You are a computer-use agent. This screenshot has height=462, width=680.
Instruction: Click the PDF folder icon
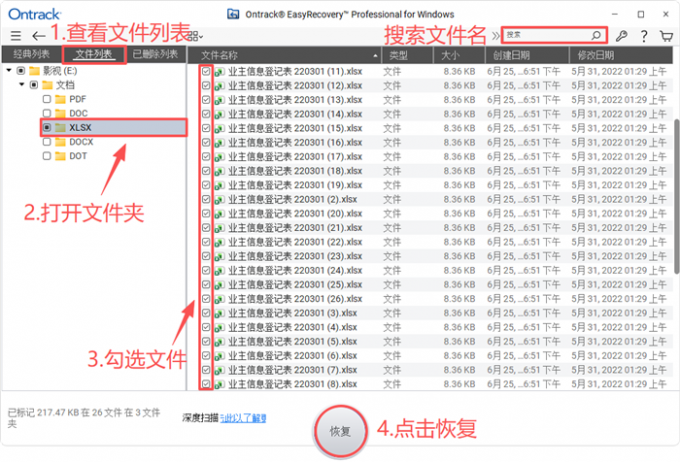pyautogui.click(x=61, y=99)
